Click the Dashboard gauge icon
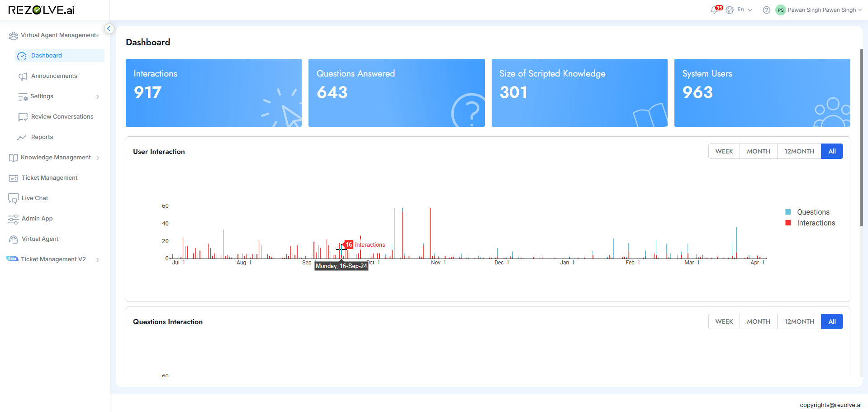 coord(22,56)
